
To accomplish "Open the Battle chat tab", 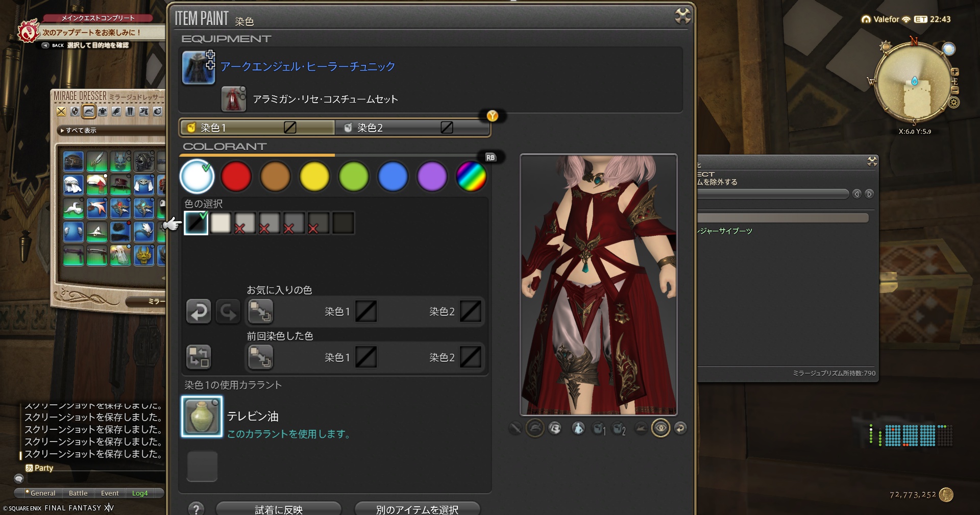I will [x=78, y=493].
